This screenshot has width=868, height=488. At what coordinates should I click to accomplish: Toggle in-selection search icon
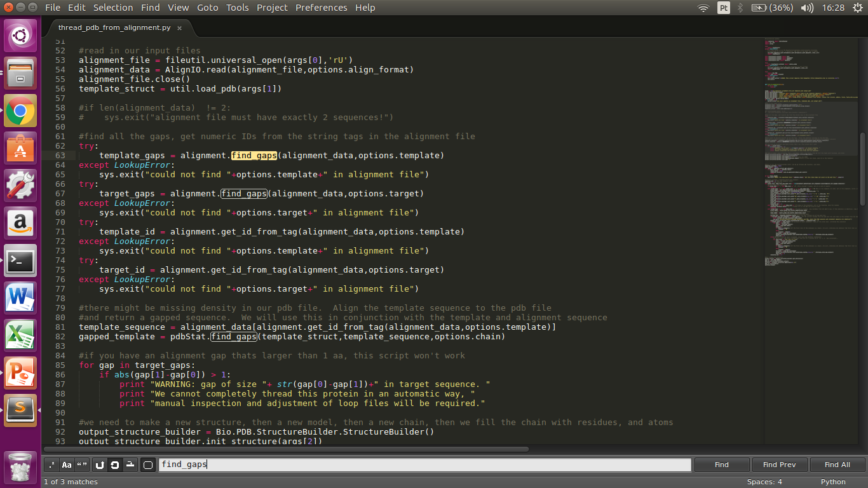130,464
